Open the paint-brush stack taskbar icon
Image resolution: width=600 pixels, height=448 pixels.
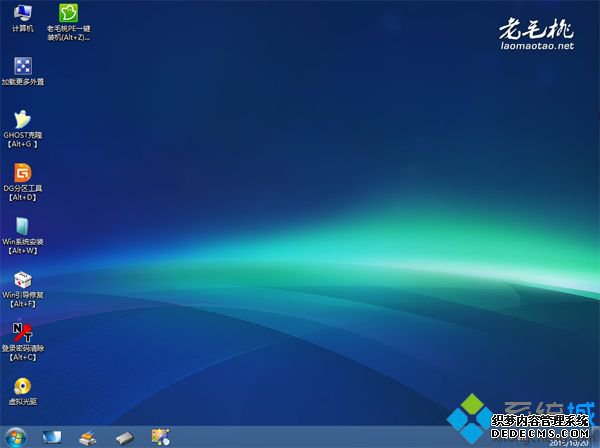(88, 438)
